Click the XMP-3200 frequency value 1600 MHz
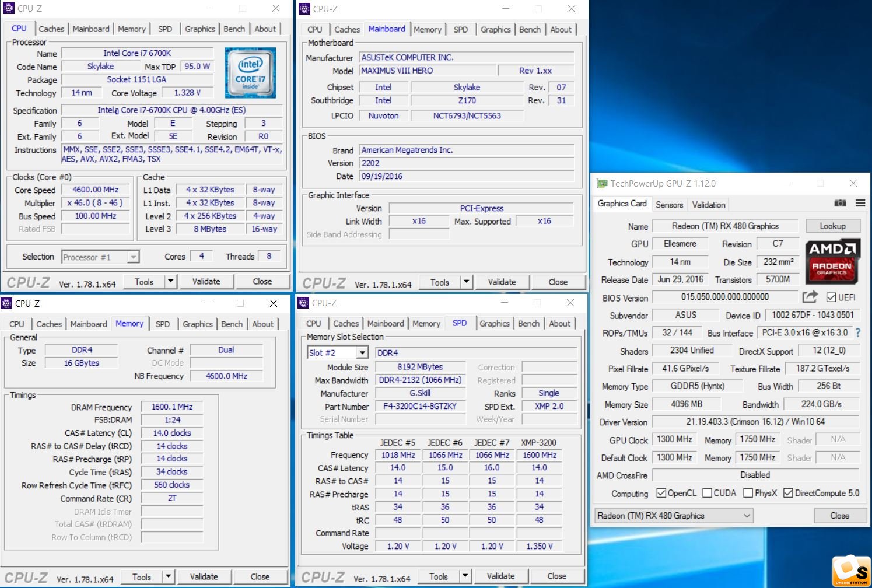This screenshot has height=588, width=872. [x=540, y=455]
